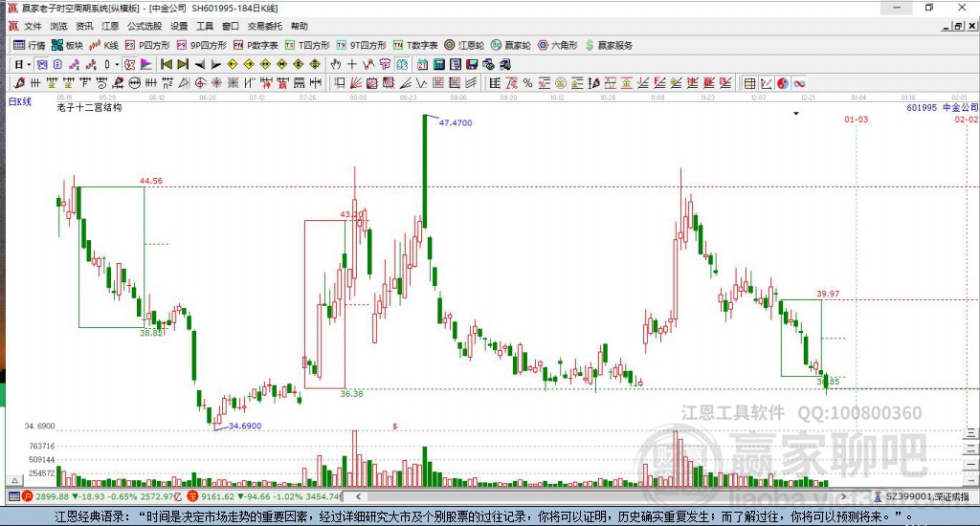Click the 601995 中金公司 stock label
Viewport: 980px width, 526px height.
tap(942, 107)
